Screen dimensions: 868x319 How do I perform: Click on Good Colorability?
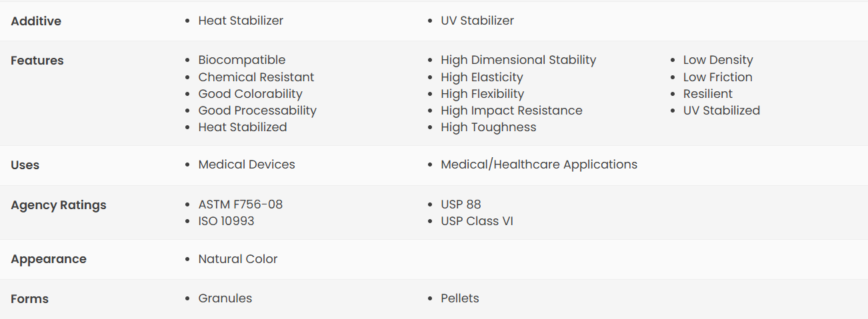click(250, 94)
